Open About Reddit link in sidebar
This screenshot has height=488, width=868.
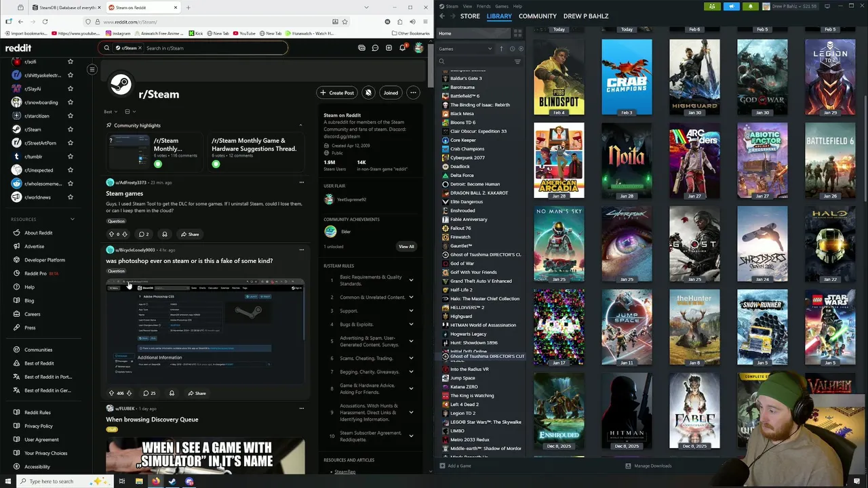[39, 232]
